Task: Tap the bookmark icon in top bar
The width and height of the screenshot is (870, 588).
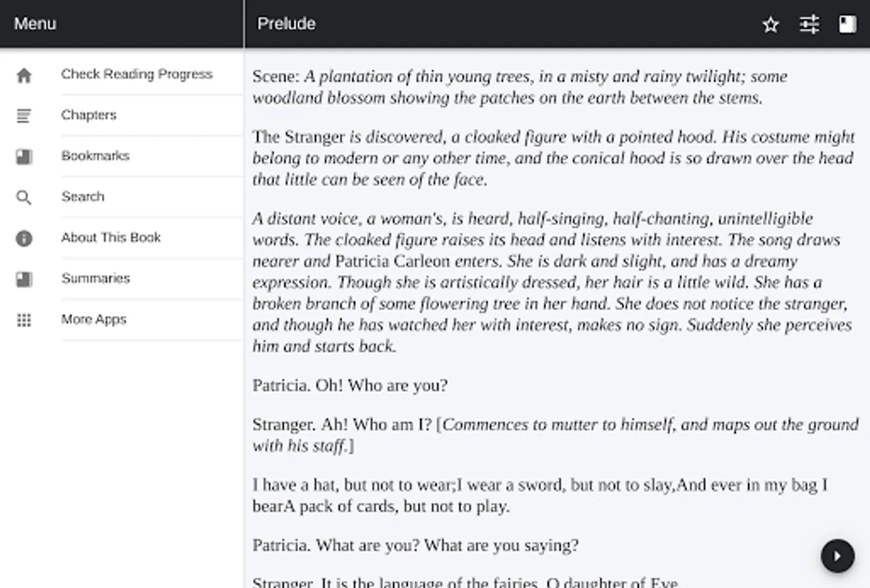Action: (847, 25)
